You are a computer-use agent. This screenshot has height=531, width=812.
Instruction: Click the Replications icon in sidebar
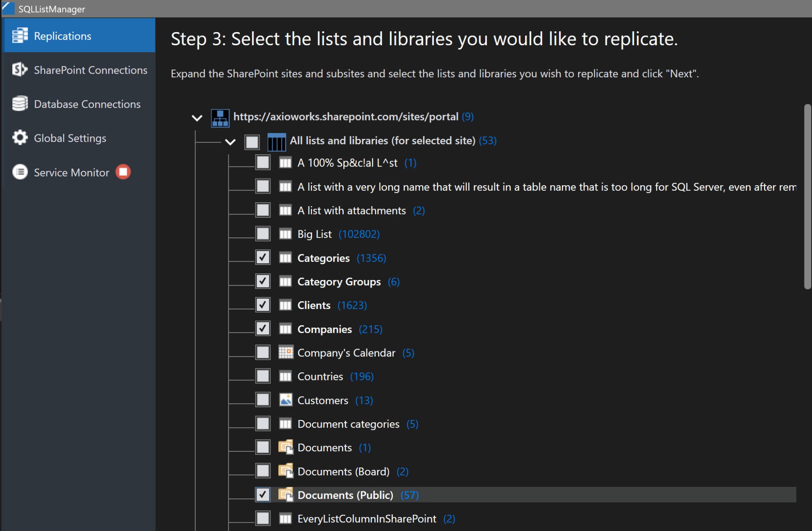pos(20,36)
